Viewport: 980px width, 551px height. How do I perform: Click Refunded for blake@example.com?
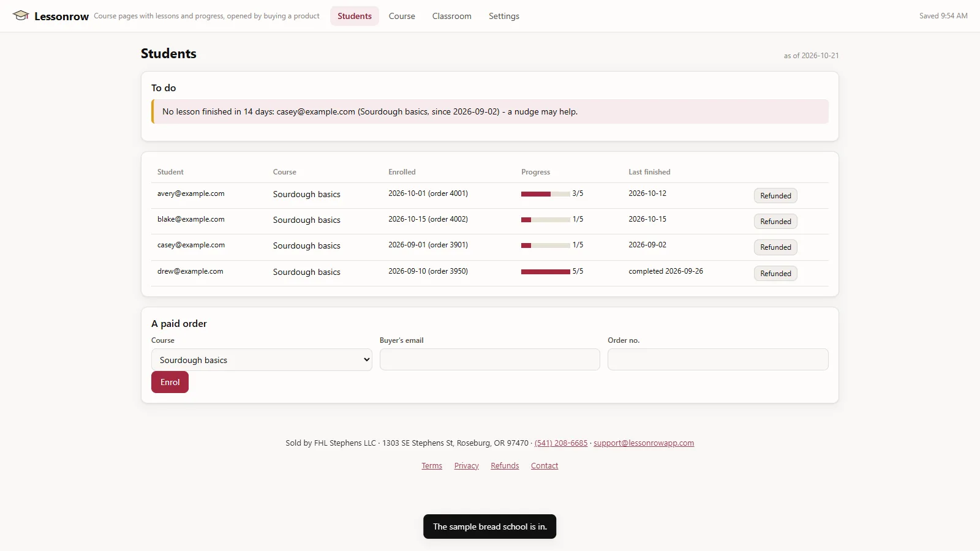pos(775,222)
